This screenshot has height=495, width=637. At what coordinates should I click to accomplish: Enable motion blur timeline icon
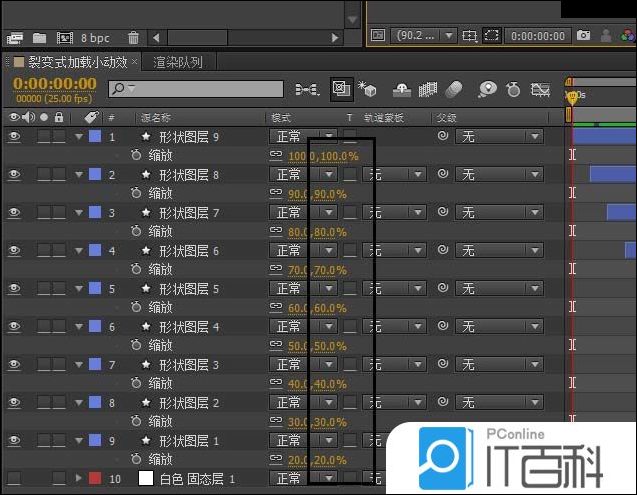454,89
